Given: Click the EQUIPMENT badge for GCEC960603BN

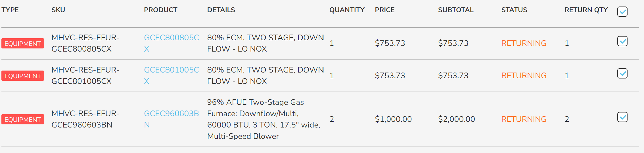Looking at the screenshot, I should coord(23,119).
